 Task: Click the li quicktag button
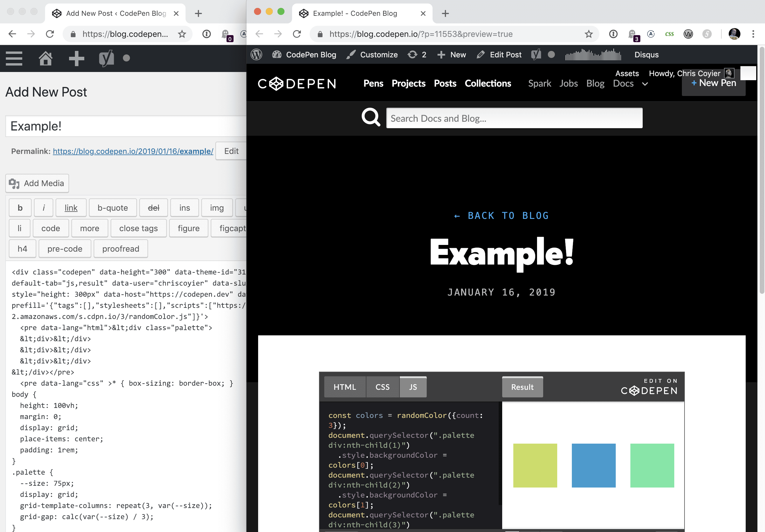(19, 228)
